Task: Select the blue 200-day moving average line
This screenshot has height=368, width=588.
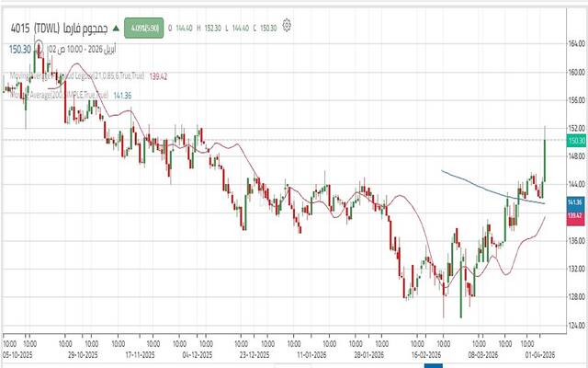Action: (x=478, y=182)
